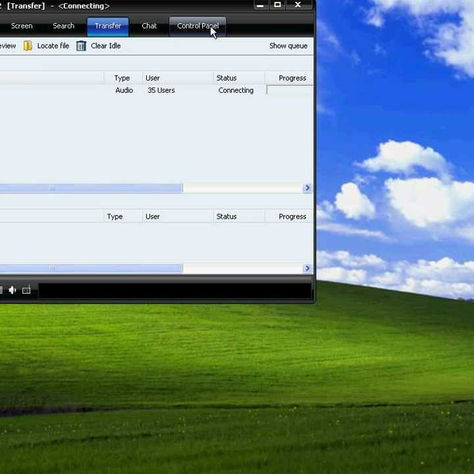474x474 pixels.
Task: Click the Show queue link
Action: [x=288, y=46]
